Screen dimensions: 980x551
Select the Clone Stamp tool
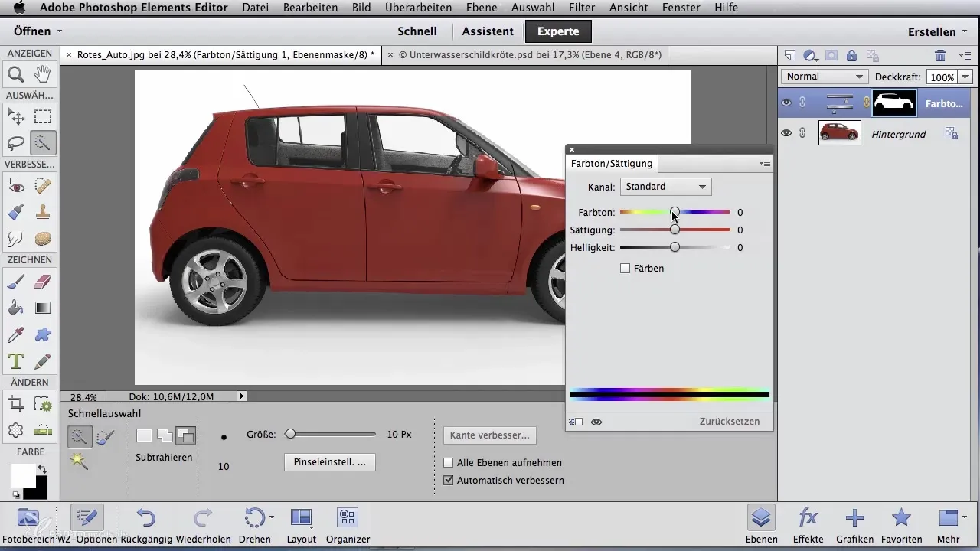(x=43, y=212)
